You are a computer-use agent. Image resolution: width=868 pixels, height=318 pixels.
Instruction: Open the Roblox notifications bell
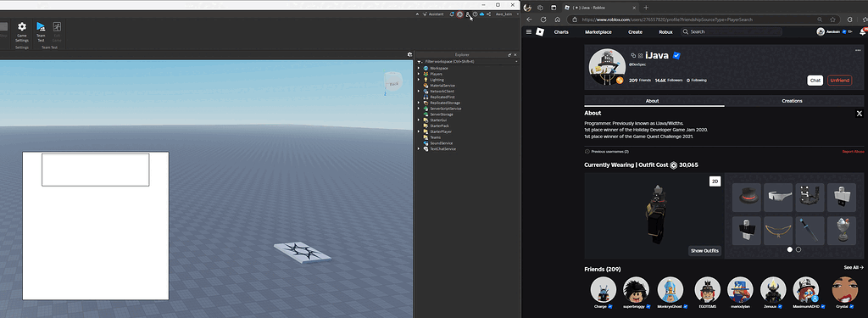coord(862,32)
